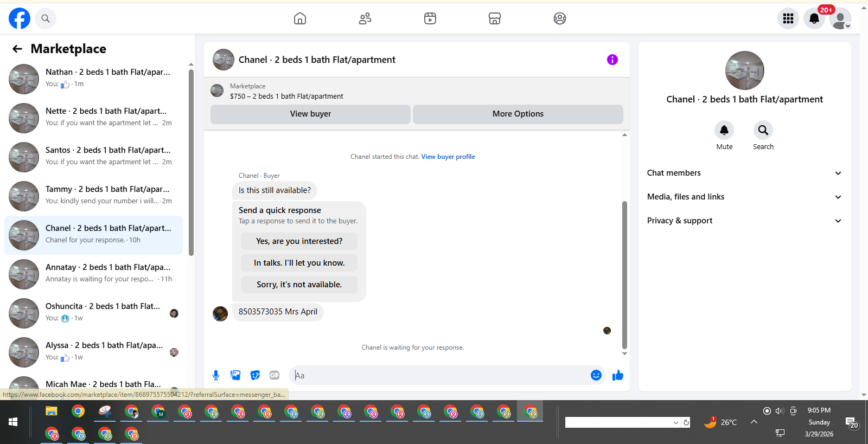Open the Notifications bell with 20+ badge

coord(814,18)
